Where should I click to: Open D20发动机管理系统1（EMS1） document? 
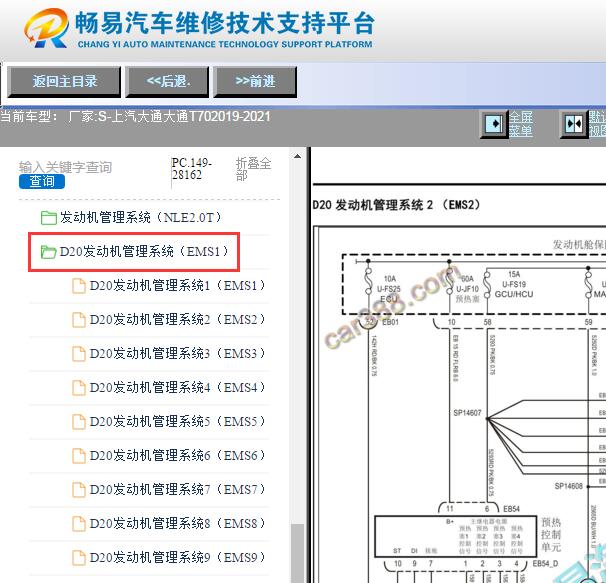click(x=177, y=286)
